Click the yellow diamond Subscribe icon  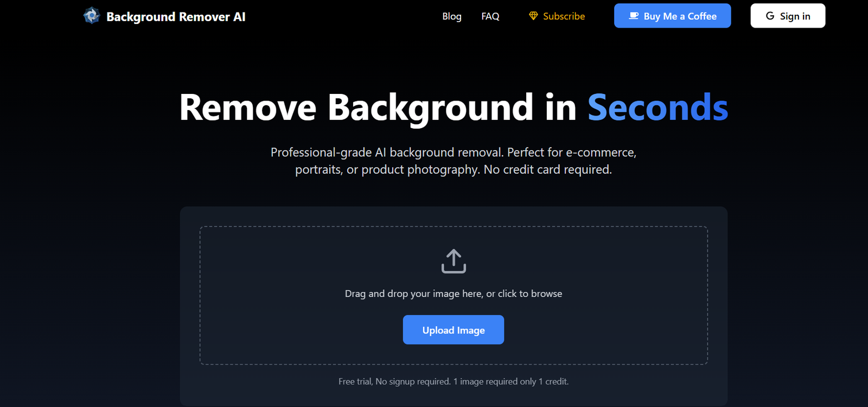(533, 16)
